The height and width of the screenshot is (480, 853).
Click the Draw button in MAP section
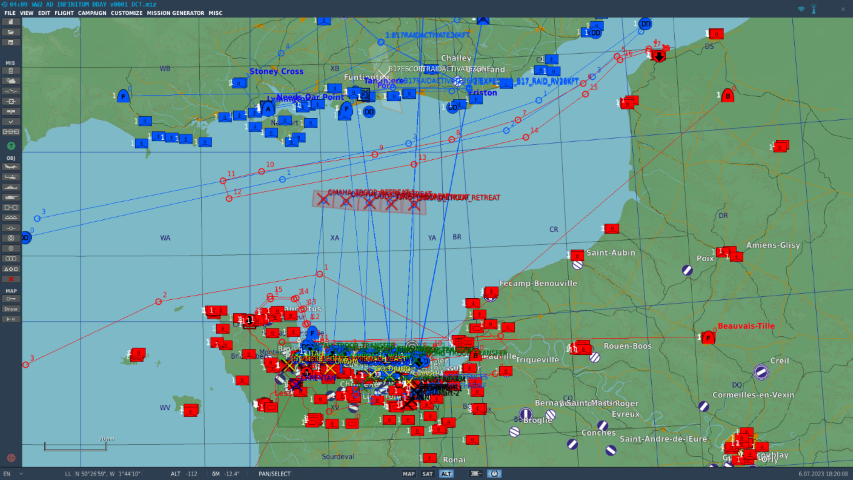11,309
